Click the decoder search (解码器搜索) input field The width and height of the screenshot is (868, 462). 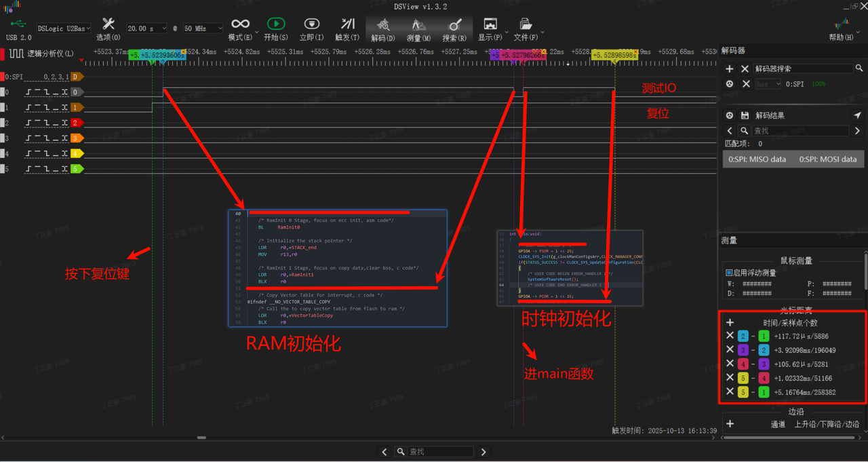pyautogui.click(x=803, y=69)
